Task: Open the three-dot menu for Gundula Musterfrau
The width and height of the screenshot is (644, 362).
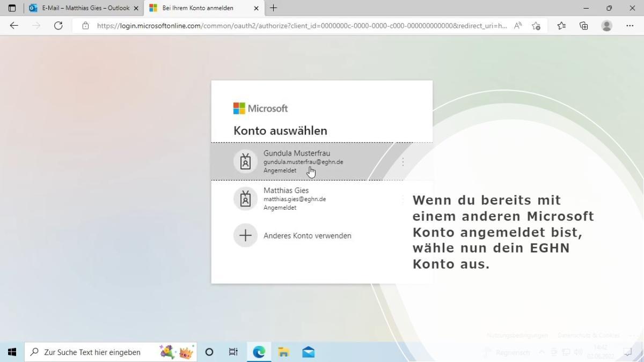Action: 402,161
